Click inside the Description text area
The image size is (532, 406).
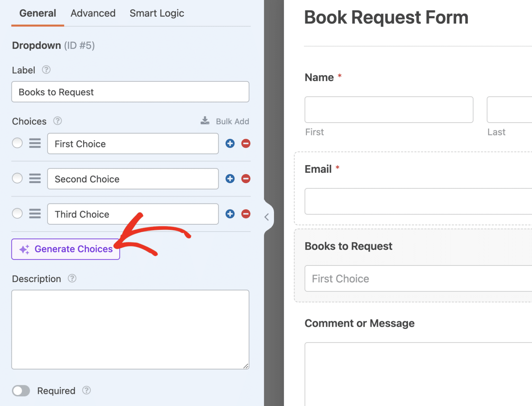(130, 329)
